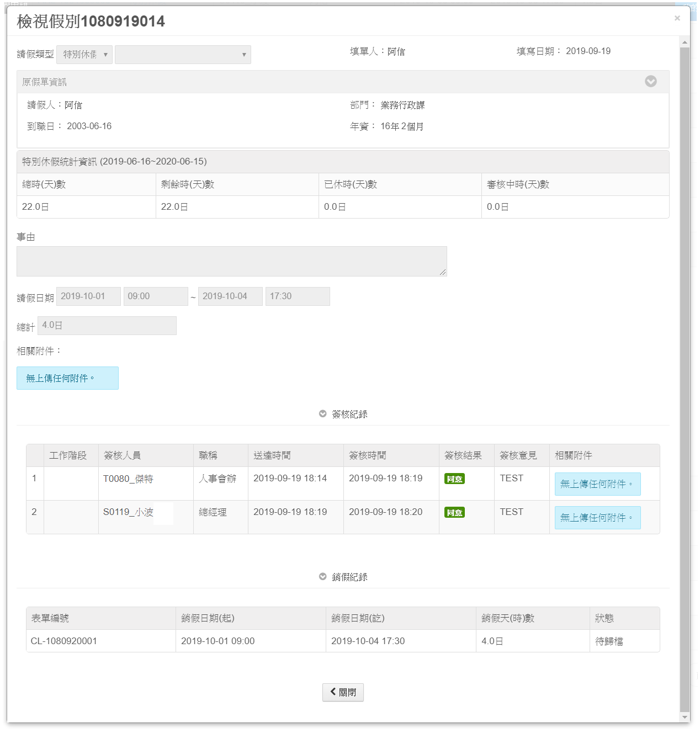700x733 pixels.
Task: Click 同意 badge for 總經理 row
Action: click(x=454, y=513)
